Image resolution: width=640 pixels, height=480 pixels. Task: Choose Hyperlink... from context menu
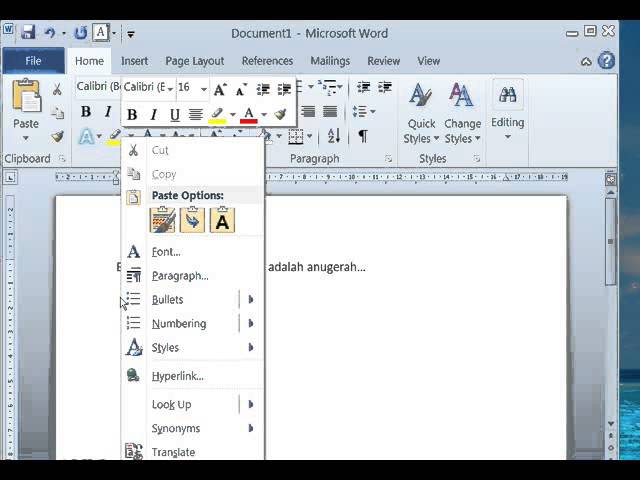coord(193,376)
